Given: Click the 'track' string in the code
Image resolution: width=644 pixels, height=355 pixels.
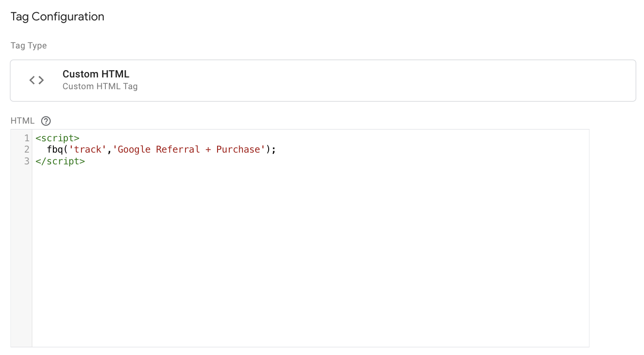Looking at the screenshot, I should click(x=87, y=149).
